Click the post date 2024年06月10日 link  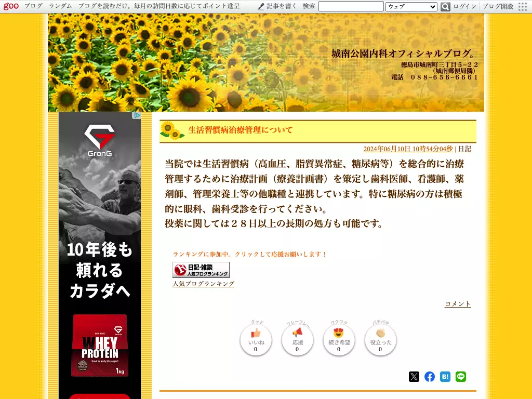[x=408, y=149]
